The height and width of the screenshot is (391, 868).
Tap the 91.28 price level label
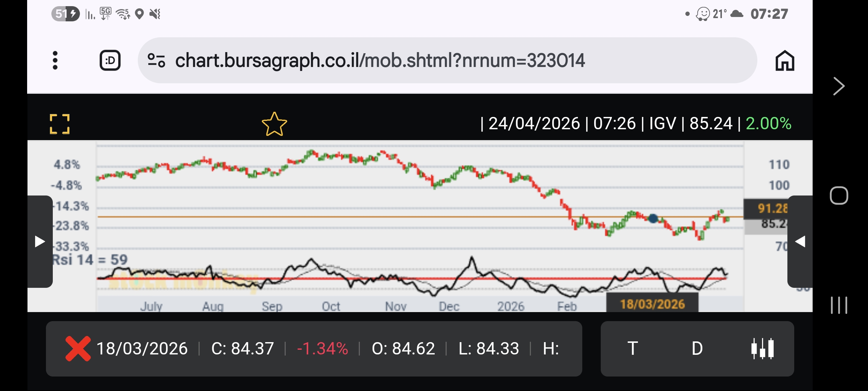[x=771, y=209]
